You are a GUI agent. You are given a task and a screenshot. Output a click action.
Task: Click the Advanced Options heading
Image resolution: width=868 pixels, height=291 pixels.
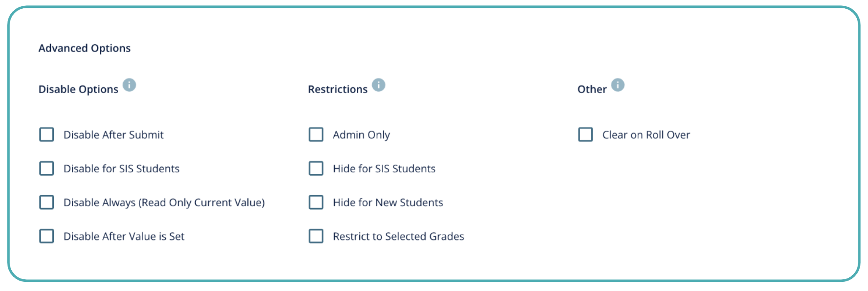coord(85,48)
